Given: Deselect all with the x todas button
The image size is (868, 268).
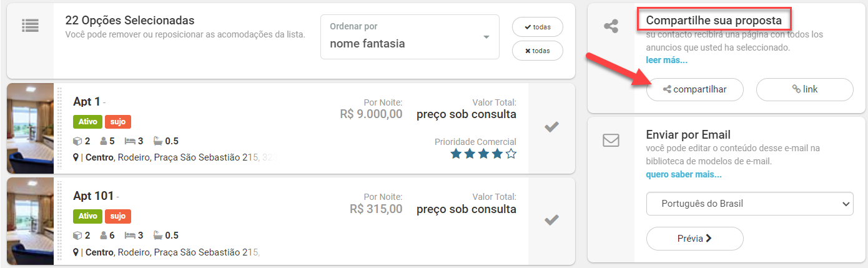Looking at the screenshot, I should [537, 51].
